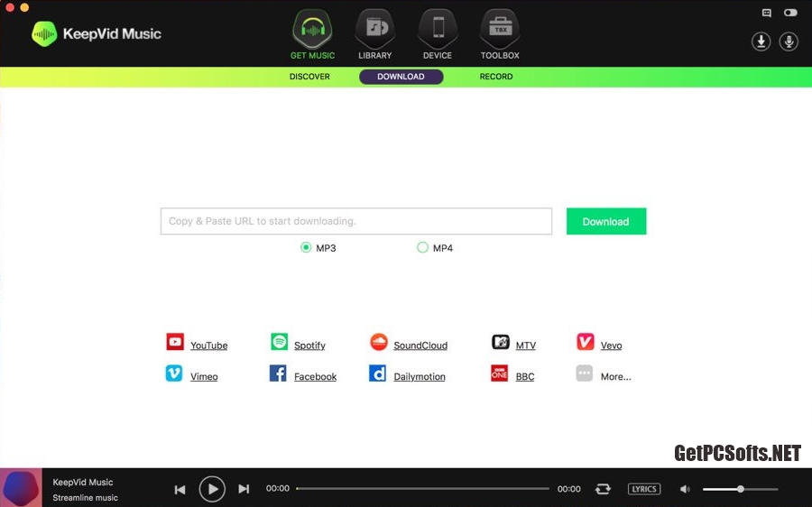
Task: Skip to the previous track
Action: 180,489
